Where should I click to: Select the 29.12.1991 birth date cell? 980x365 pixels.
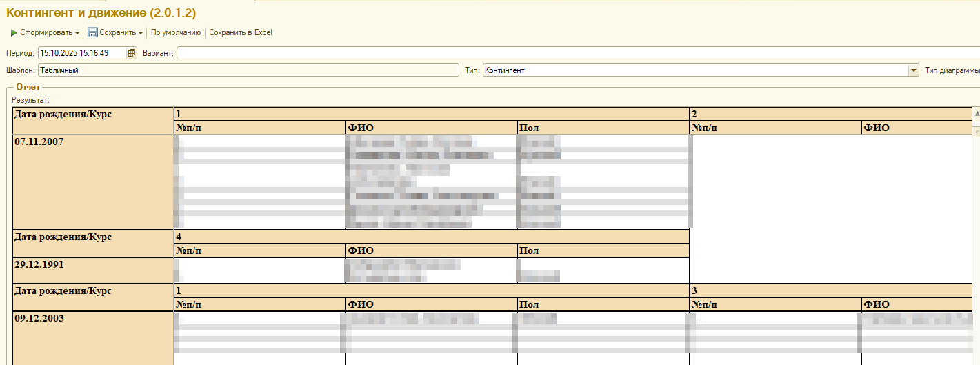[x=93, y=270]
